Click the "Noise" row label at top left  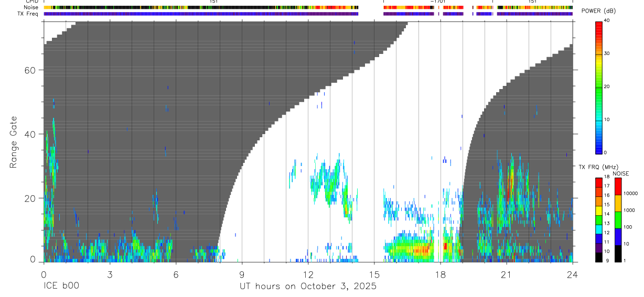pyautogui.click(x=31, y=7)
